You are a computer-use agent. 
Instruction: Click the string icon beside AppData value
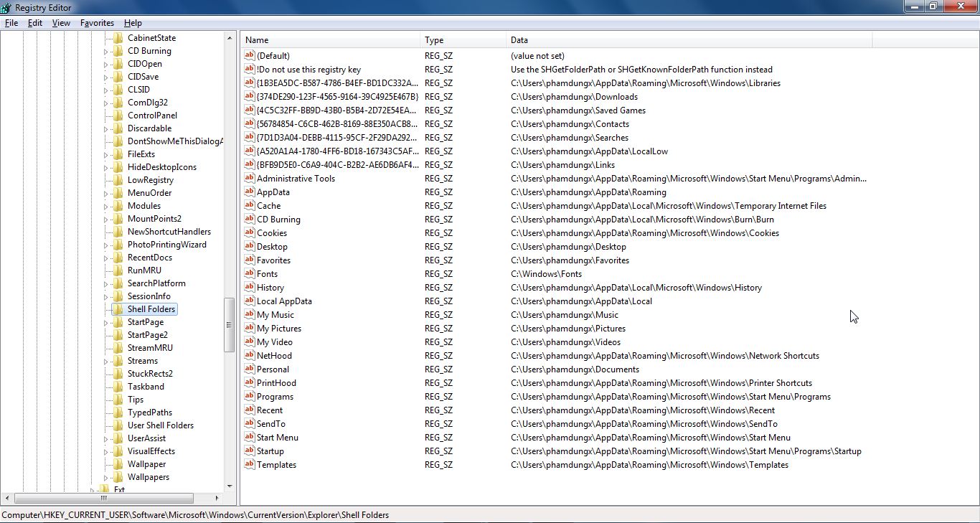pyautogui.click(x=250, y=192)
